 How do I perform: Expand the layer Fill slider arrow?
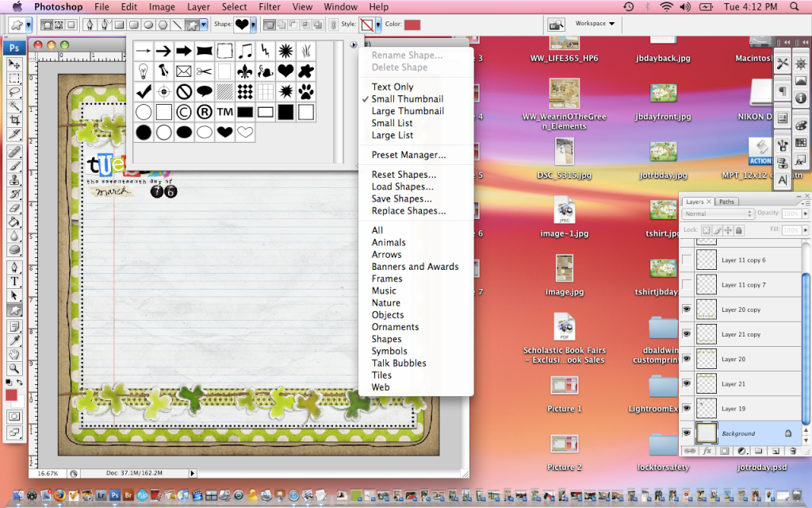pos(805,229)
